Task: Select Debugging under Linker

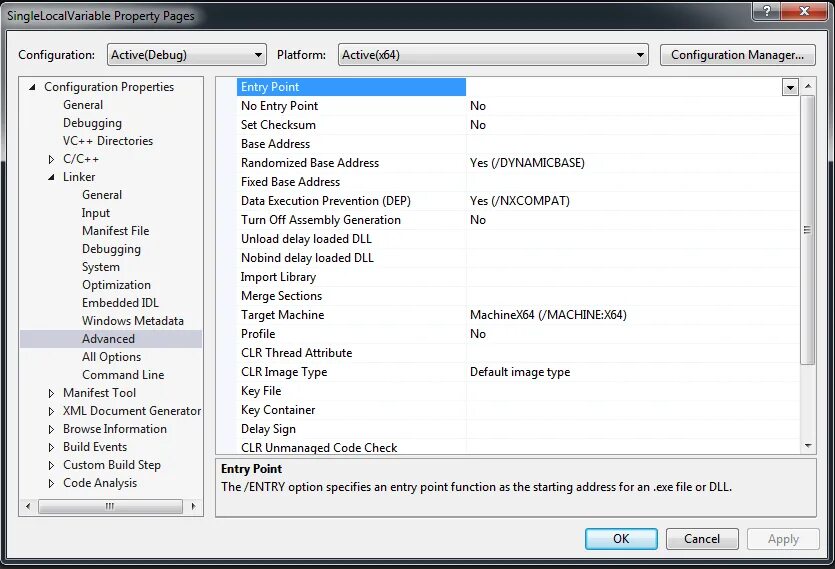Action: point(111,249)
